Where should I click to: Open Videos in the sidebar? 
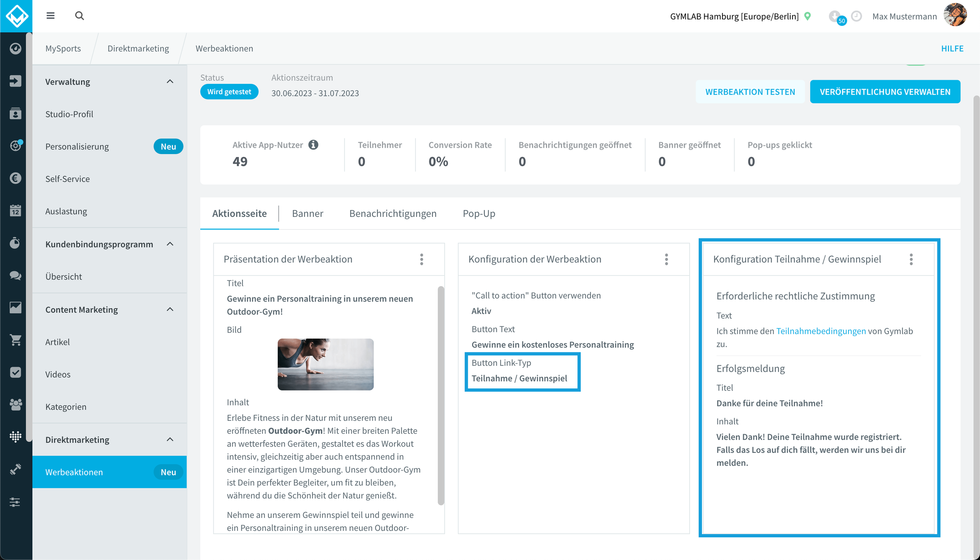(109, 374)
